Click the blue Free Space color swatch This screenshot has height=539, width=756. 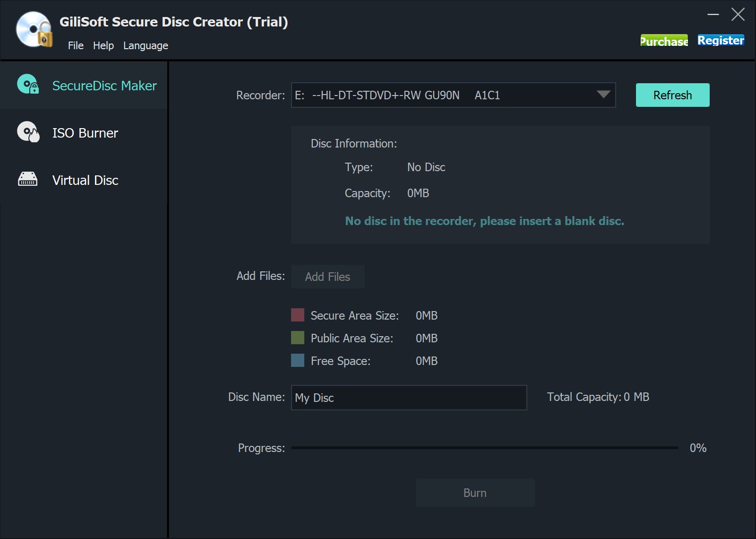pos(298,360)
